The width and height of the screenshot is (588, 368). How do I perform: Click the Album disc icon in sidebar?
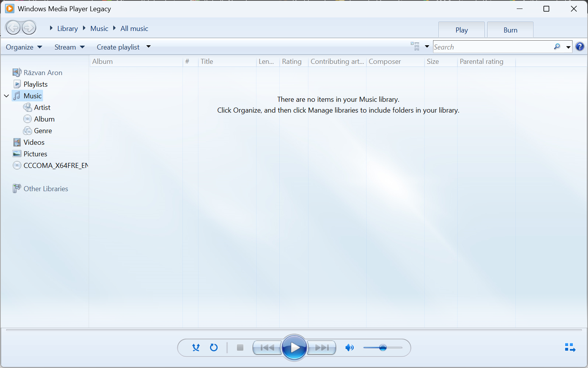28,119
